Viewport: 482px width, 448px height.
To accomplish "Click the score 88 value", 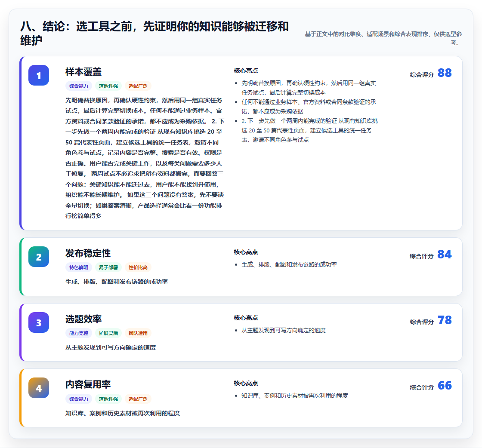I will [x=445, y=73].
